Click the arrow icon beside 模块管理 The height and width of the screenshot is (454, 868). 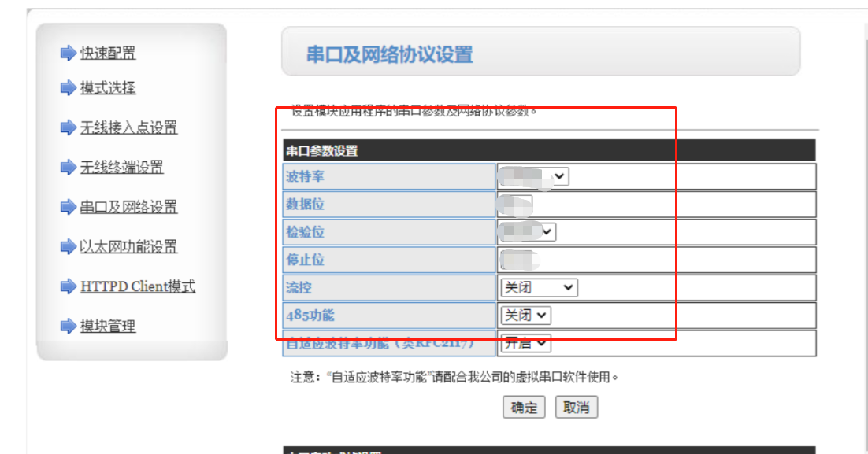click(x=68, y=326)
